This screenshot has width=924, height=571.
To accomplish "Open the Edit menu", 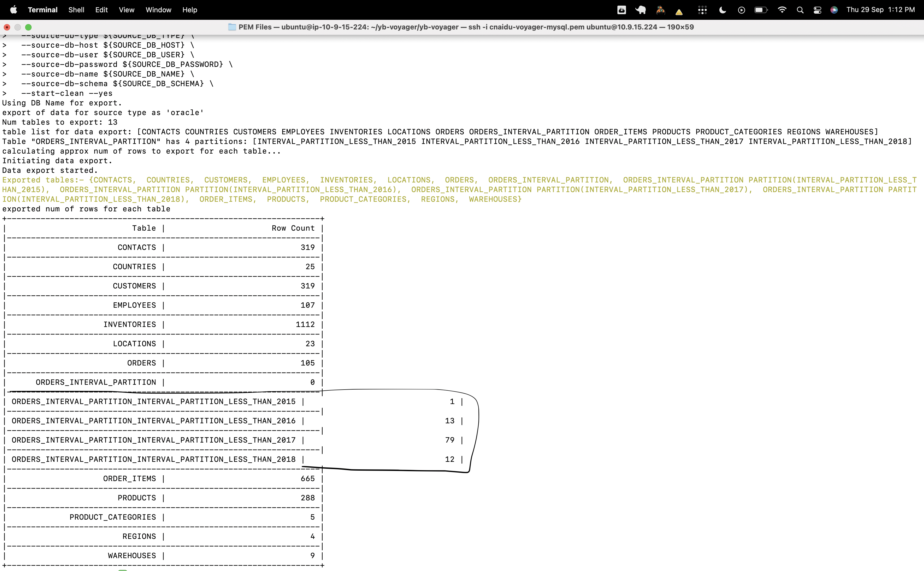I will [x=102, y=10].
